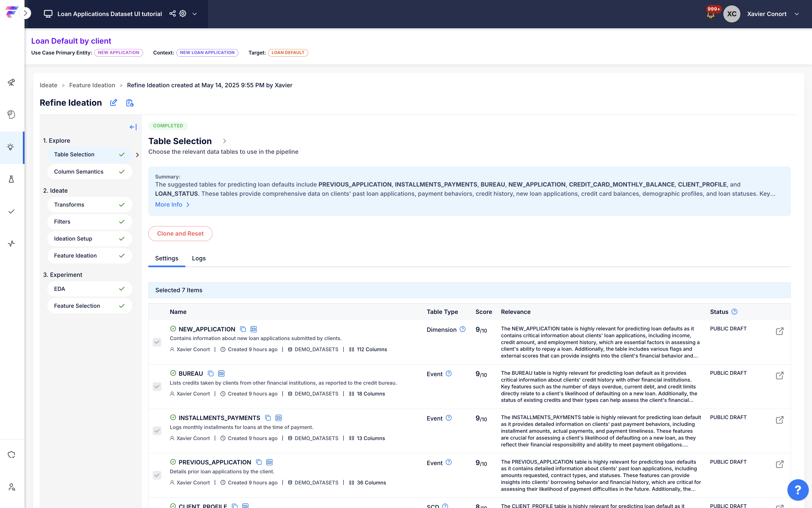The height and width of the screenshot is (508, 812).
Task: Click the checkmark icon in the sidebar
Action: [11, 211]
